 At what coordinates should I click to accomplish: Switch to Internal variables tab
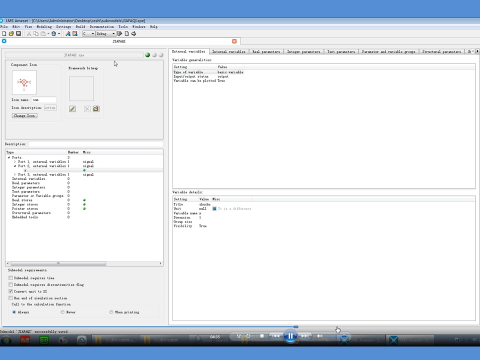[229, 52]
